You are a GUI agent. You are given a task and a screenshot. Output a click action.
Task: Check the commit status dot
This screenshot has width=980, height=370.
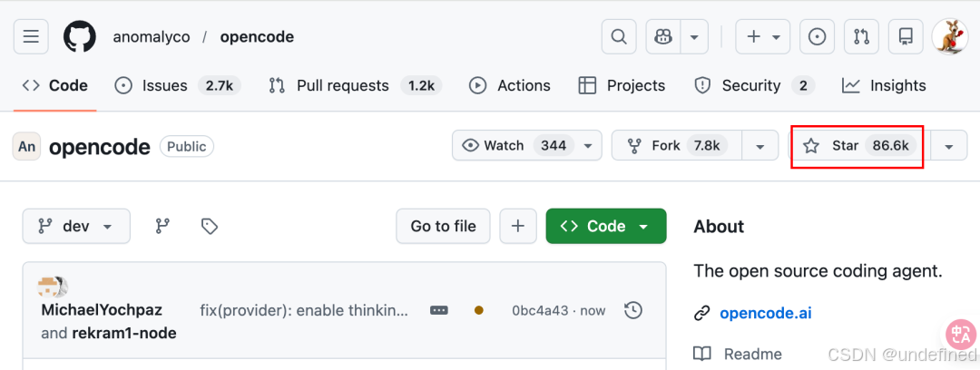tap(479, 310)
